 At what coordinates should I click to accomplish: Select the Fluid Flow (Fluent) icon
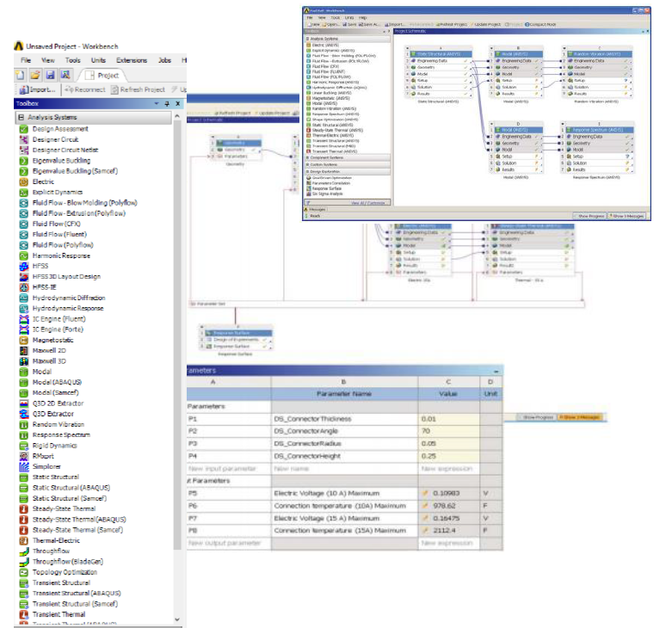coord(24,234)
